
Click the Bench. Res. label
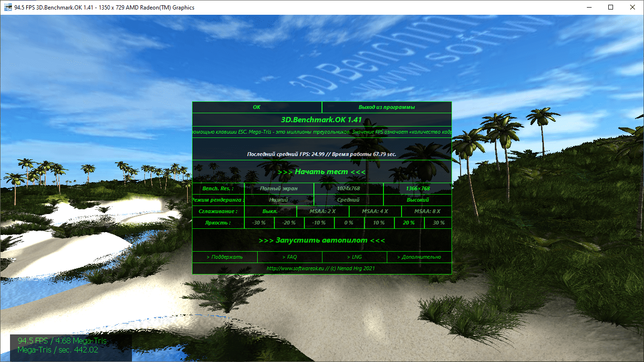[218, 188]
